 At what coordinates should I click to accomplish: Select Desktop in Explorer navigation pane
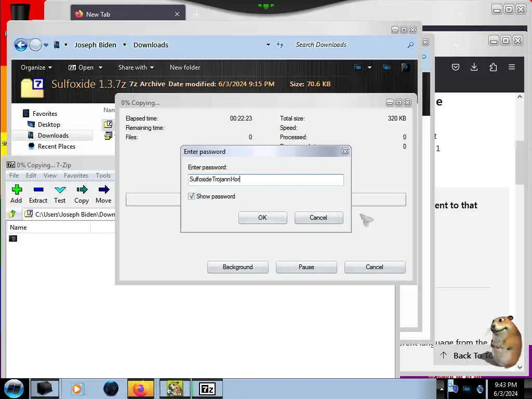click(x=49, y=125)
